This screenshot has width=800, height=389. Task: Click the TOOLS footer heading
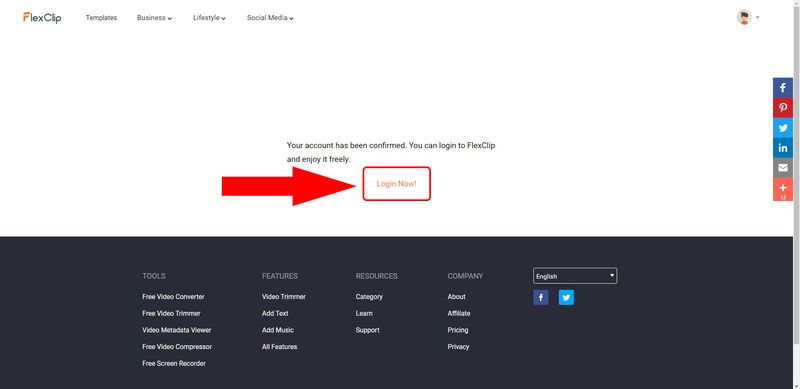click(x=154, y=276)
